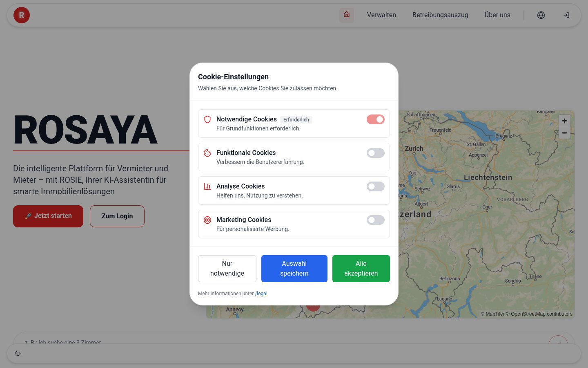Click the Nur notwendige button
The height and width of the screenshot is (368, 588).
pos(227,269)
